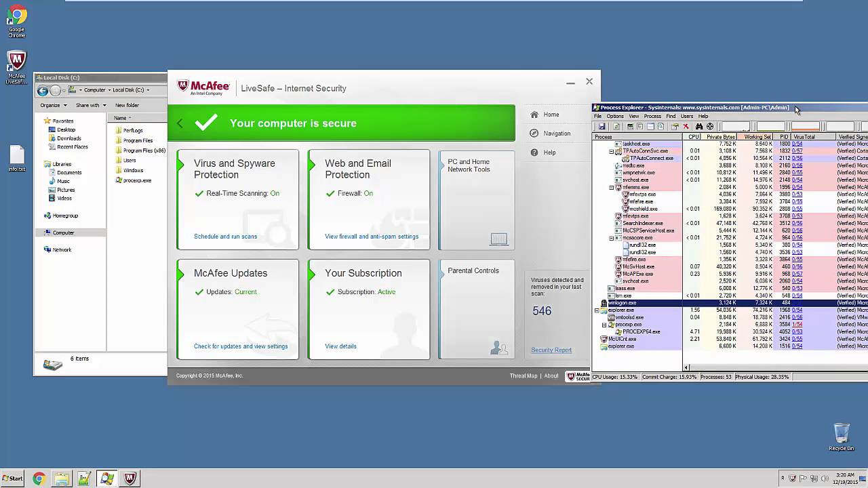Click System Information icon in Process Explorer toolbar
Viewport: 868px width, 488px height.
(x=630, y=126)
